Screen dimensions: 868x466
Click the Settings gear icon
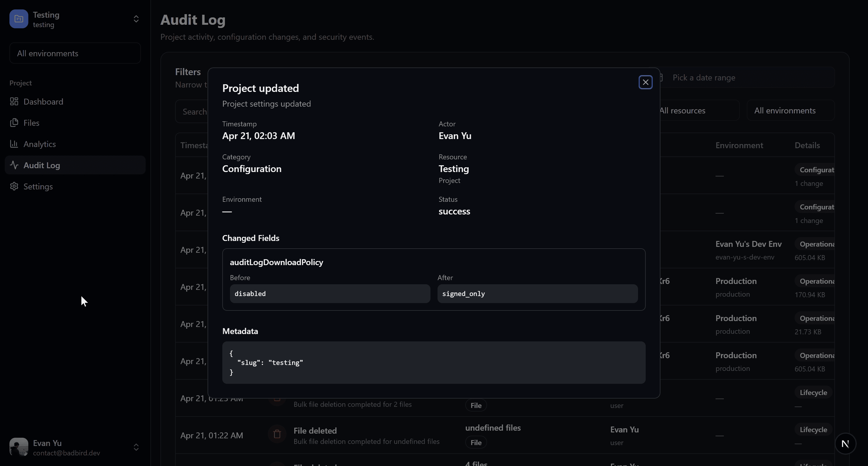[x=14, y=186]
